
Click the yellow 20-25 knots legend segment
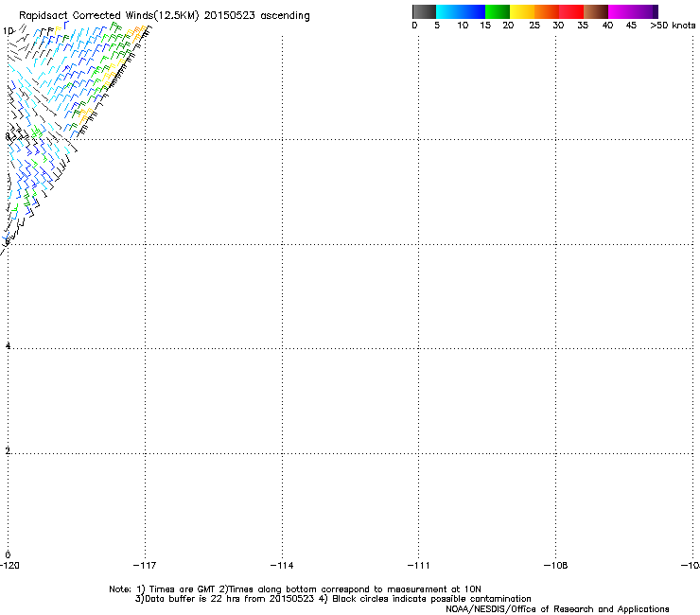522,11
